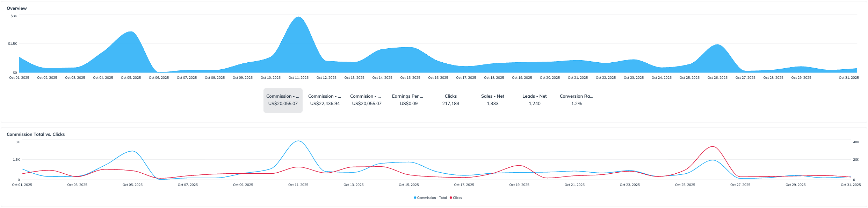Select the Sales - Net metric tile

pyautogui.click(x=493, y=100)
